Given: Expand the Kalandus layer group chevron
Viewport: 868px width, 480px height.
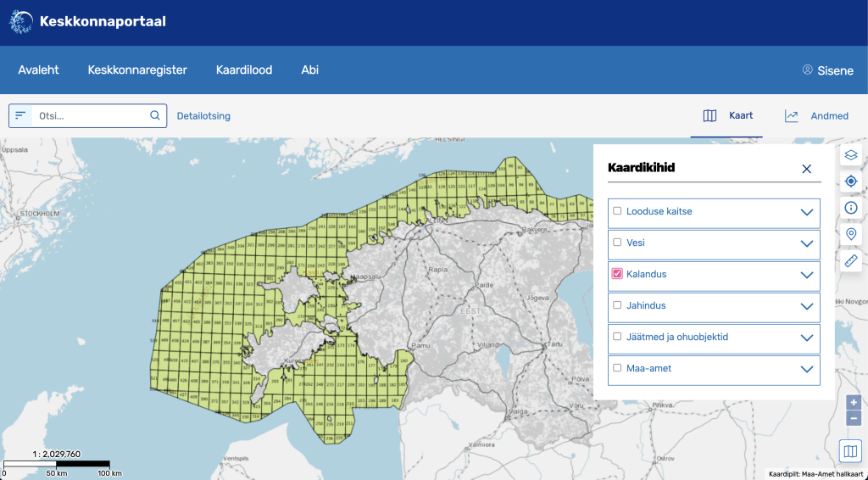Looking at the screenshot, I should (x=807, y=275).
